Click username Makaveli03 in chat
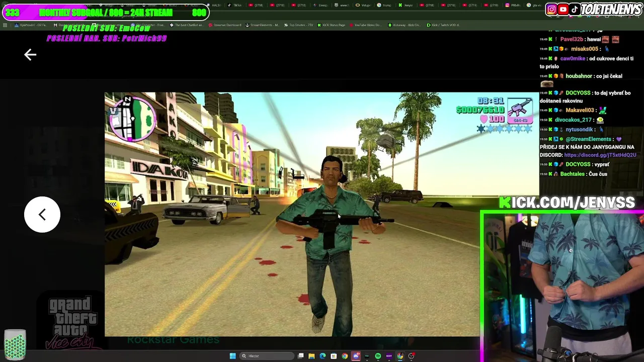Screen dimensions: 644x362 coord(580,110)
